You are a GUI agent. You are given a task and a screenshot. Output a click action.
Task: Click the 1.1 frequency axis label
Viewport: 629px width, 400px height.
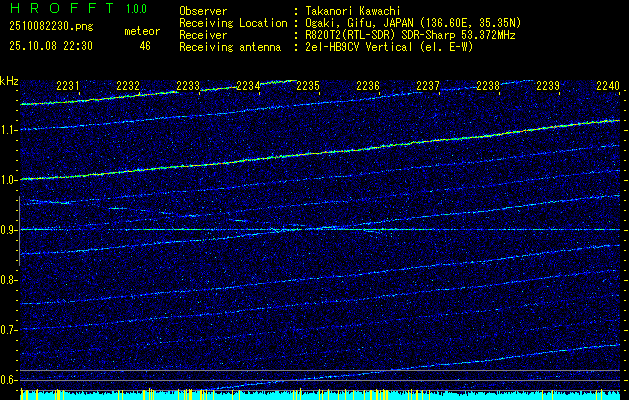pos(10,130)
